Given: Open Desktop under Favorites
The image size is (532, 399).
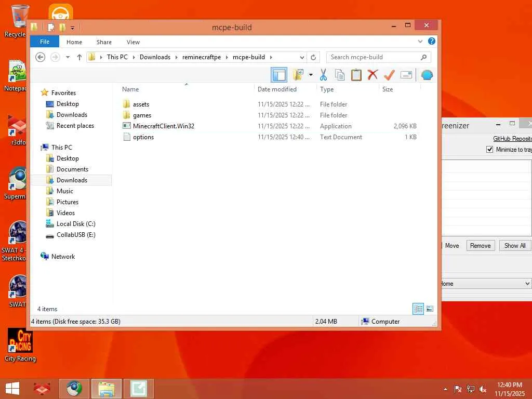Looking at the screenshot, I should (x=68, y=103).
